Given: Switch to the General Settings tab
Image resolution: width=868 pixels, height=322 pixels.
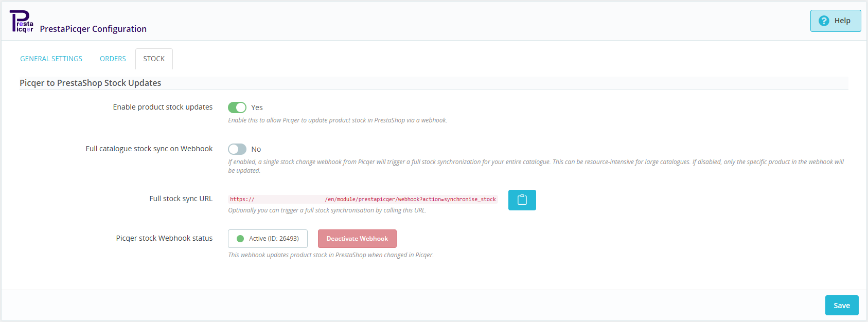Looking at the screenshot, I should coord(51,59).
